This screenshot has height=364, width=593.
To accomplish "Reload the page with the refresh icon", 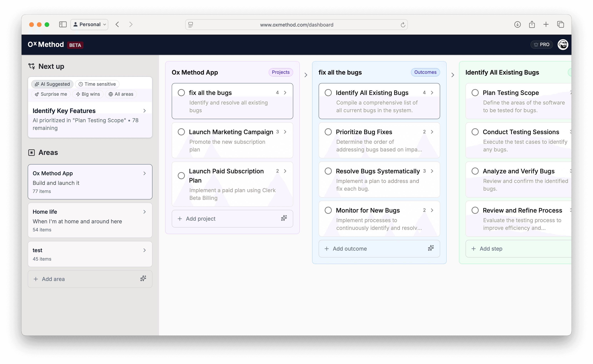I will [403, 25].
